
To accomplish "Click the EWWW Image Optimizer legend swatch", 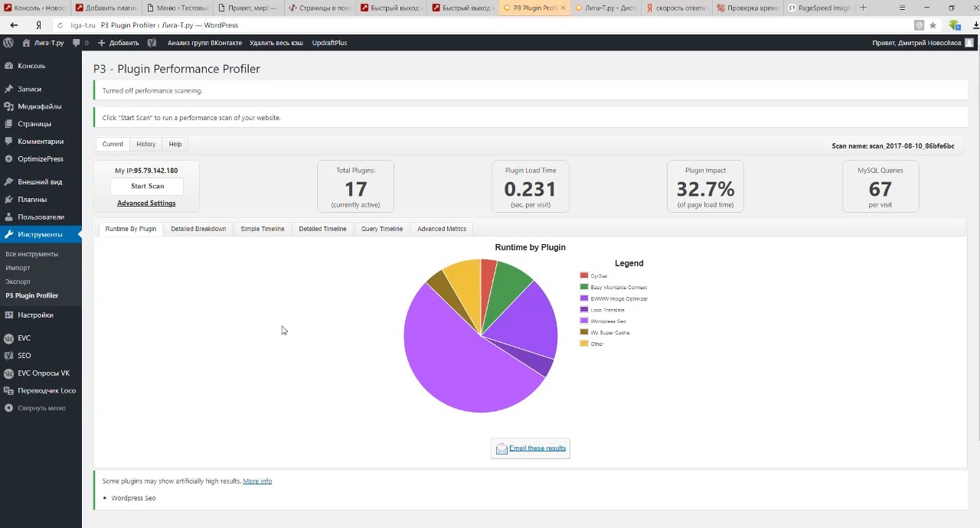I will [x=584, y=298].
